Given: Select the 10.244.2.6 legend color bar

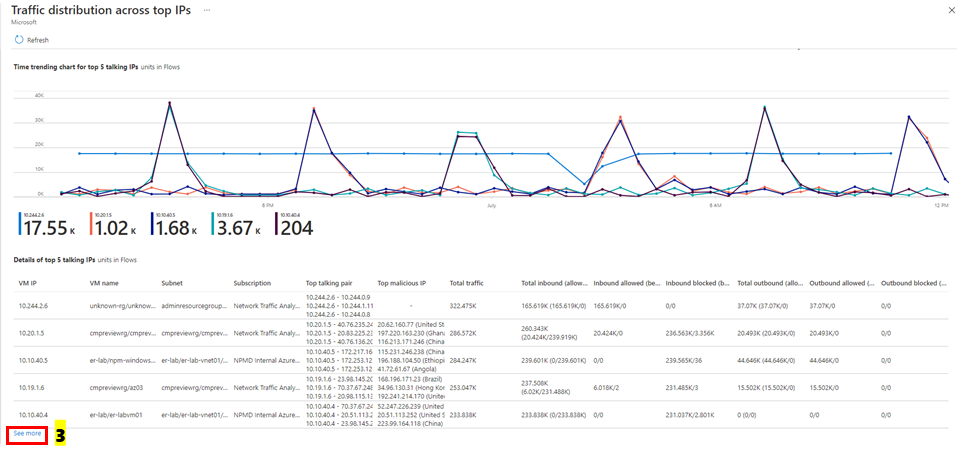Looking at the screenshot, I should 20,224.
